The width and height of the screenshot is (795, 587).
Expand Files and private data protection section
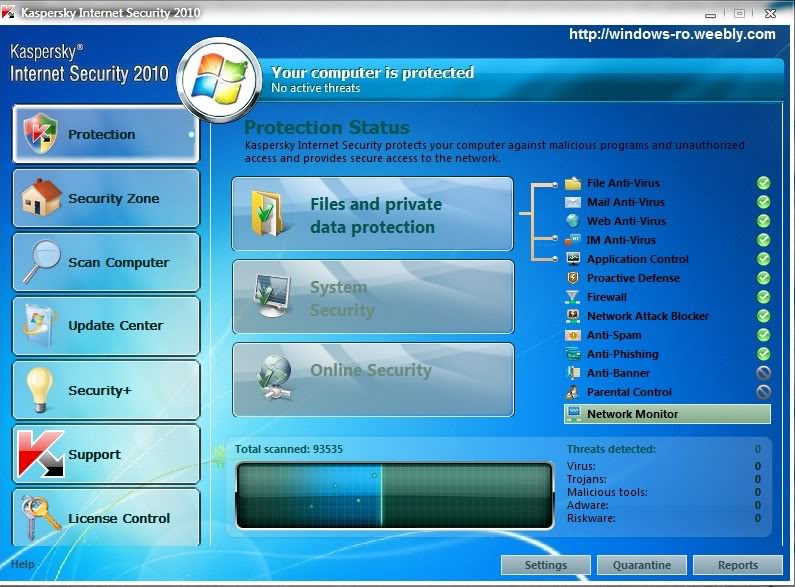point(373,214)
